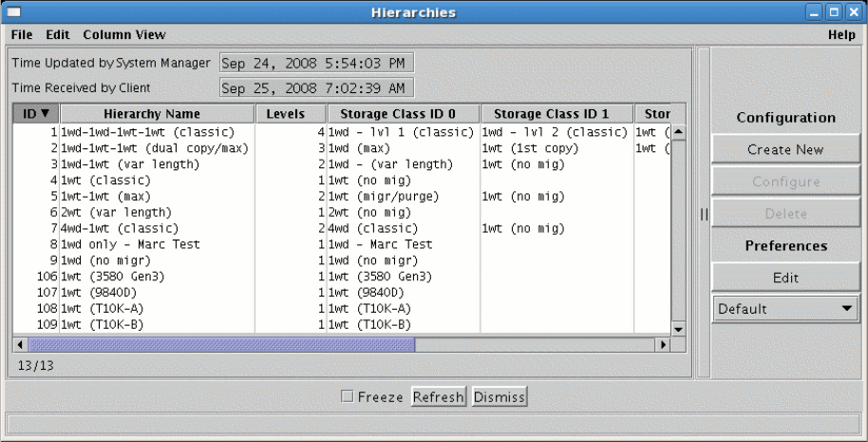Click Storage Class ID 1 column header

[557, 113]
